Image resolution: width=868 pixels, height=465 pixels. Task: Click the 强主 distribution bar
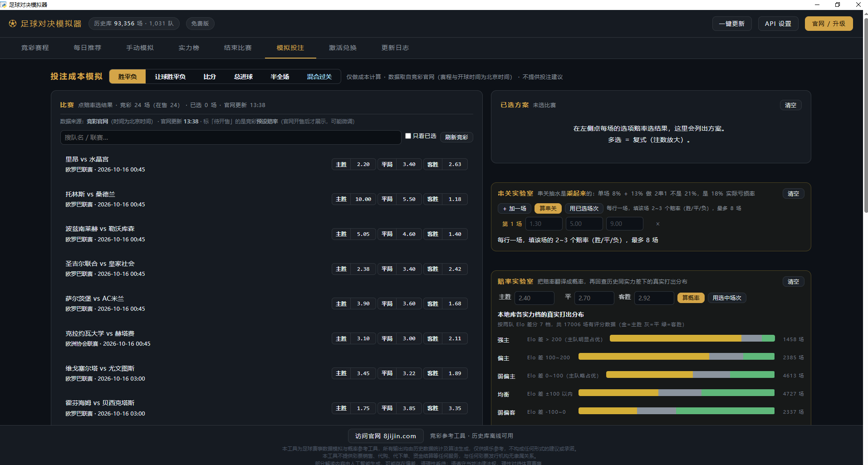692,338
